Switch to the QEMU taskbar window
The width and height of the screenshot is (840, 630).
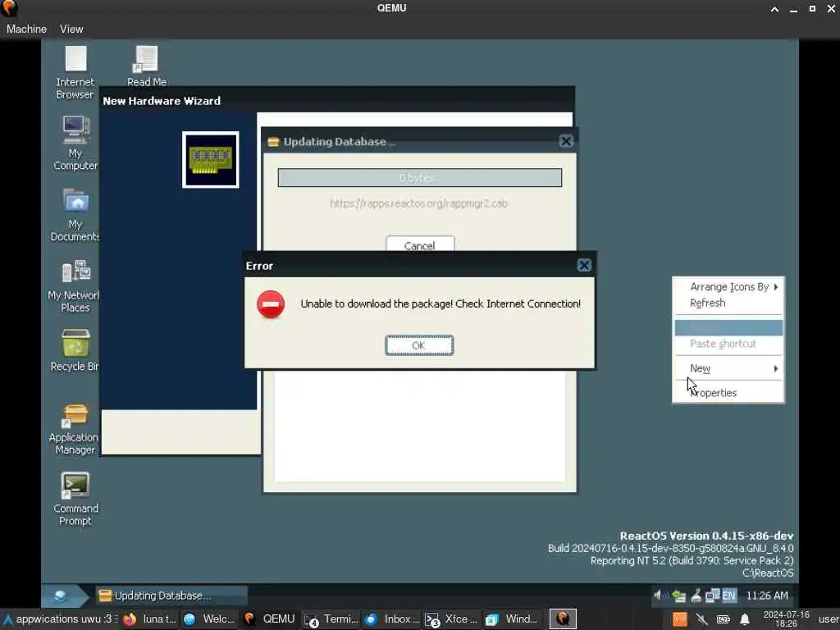pyautogui.click(x=269, y=619)
